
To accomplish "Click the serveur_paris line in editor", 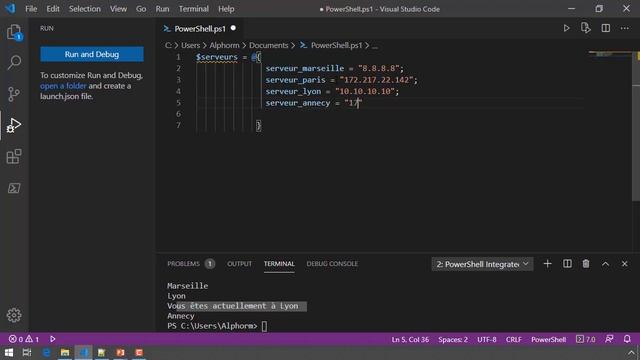I will click(342, 80).
